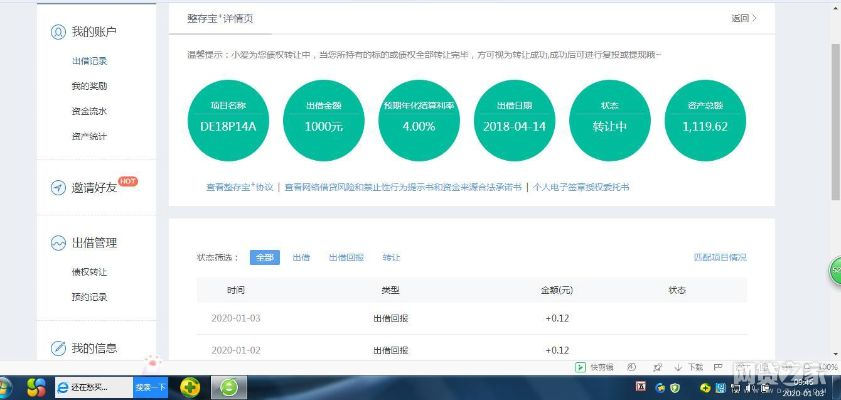Filter records by 出借 status
This screenshot has height=400, width=841.
pos(300,257)
